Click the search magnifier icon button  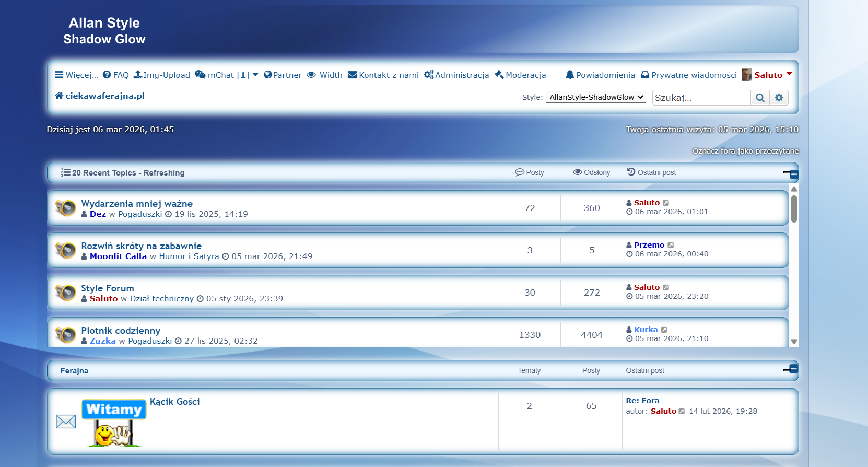coord(760,98)
